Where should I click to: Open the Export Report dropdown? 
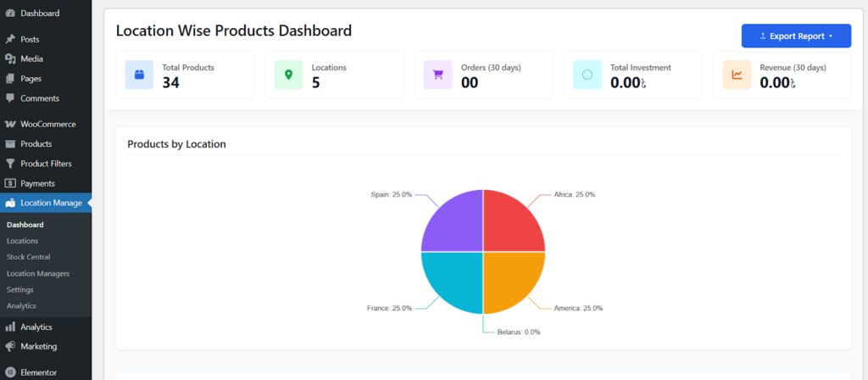(796, 36)
